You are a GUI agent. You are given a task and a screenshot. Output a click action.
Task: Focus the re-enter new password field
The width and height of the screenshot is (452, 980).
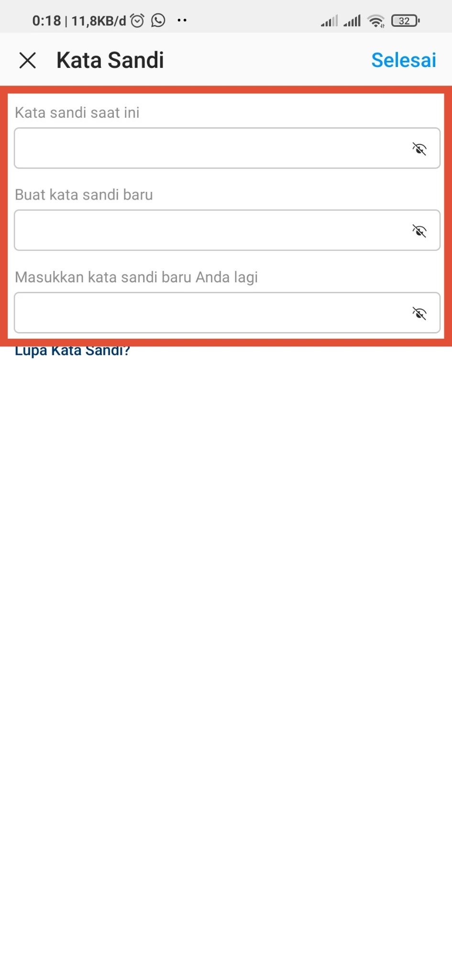[227, 312]
